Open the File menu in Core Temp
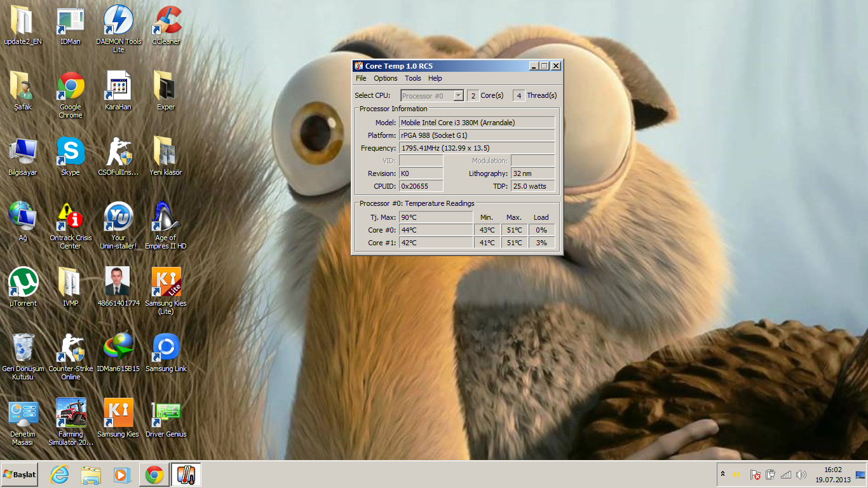 pos(361,78)
